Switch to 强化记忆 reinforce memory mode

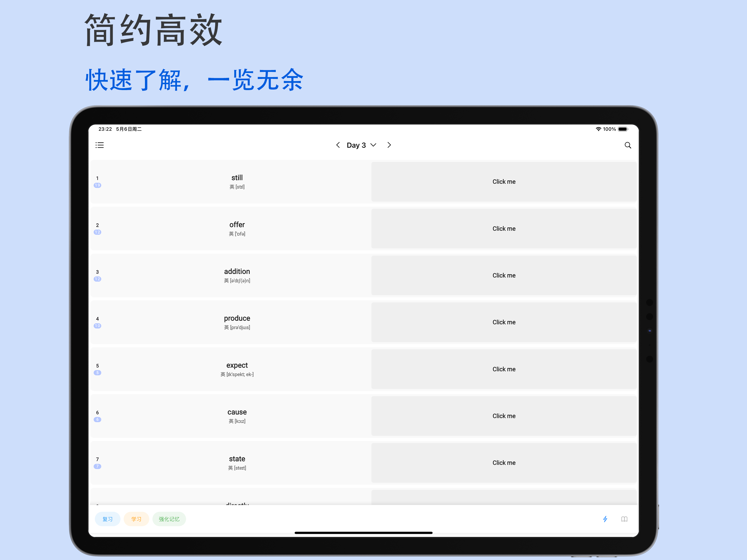(169, 519)
